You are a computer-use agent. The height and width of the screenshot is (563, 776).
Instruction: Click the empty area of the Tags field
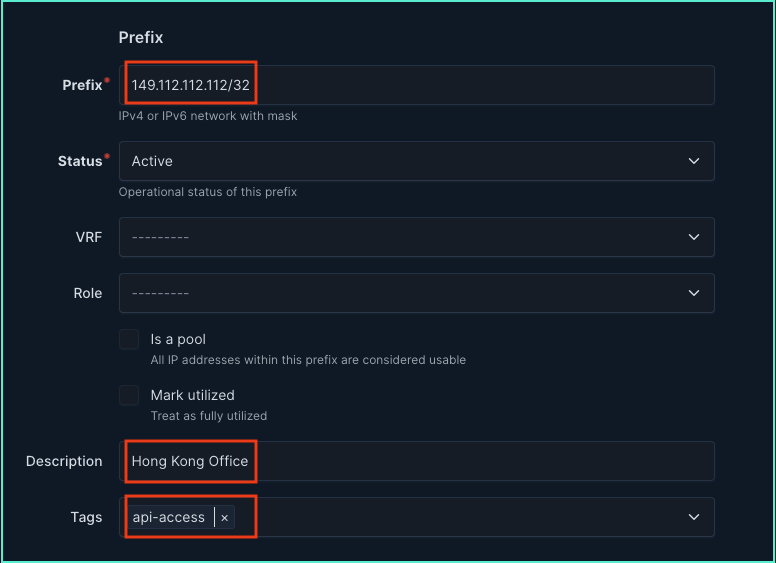[x=450, y=517]
